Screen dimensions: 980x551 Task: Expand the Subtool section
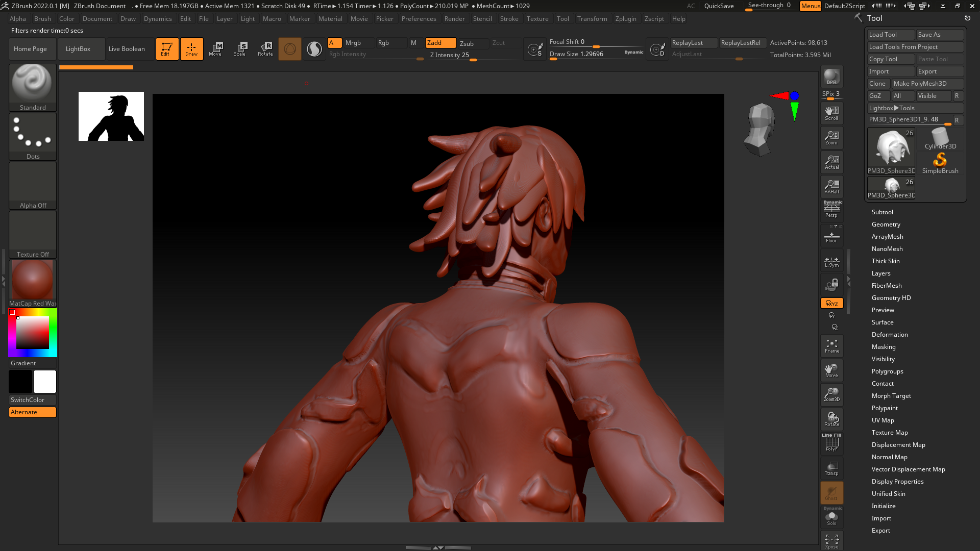pos(882,212)
